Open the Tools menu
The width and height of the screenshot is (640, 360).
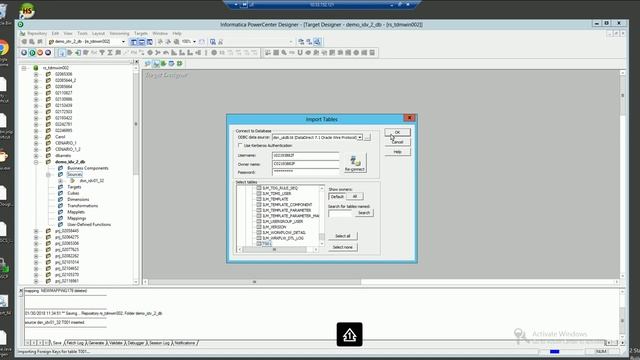pyautogui.click(x=82, y=33)
